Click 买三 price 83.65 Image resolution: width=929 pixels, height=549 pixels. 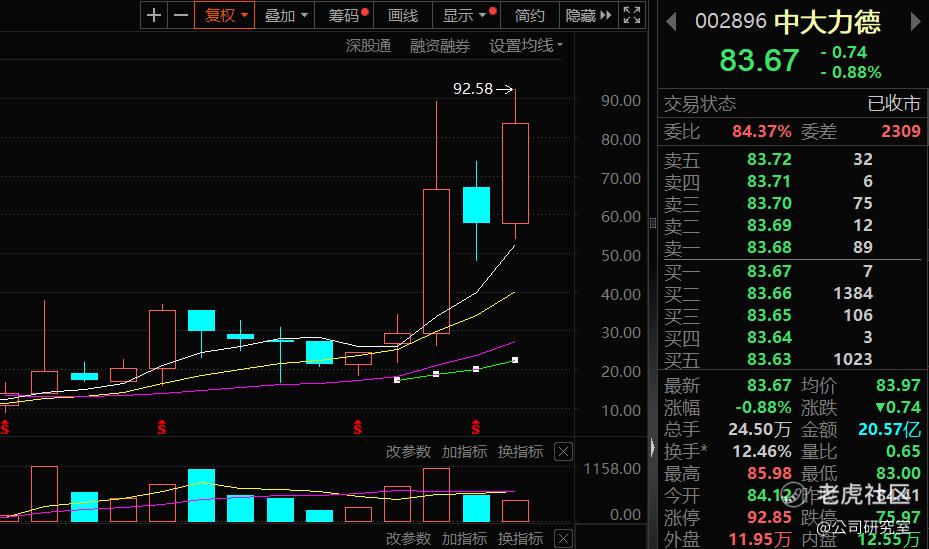click(x=769, y=315)
